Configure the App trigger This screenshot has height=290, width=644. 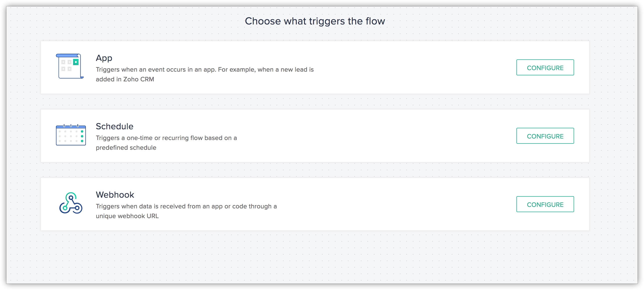pyautogui.click(x=545, y=67)
